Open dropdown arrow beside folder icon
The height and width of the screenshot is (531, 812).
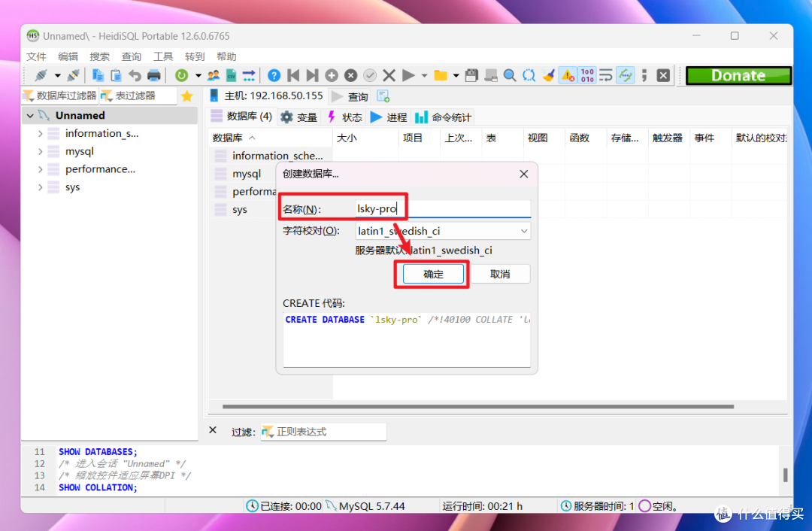456,76
